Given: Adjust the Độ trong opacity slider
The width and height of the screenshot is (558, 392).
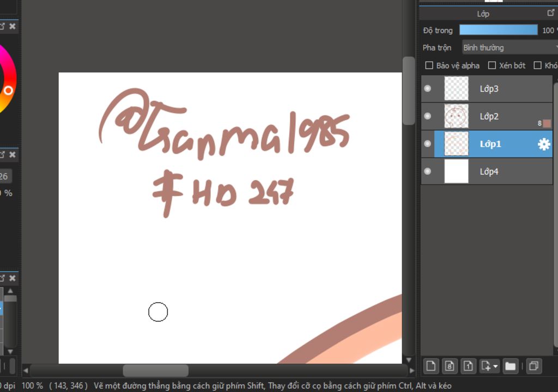Looking at the screenshot, I should click(498, 30).
